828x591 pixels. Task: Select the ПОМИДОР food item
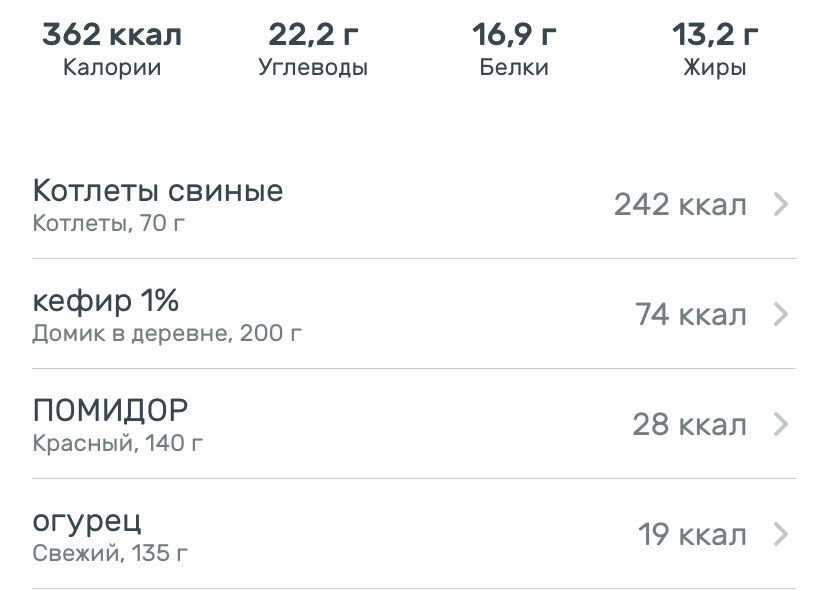point(110,411)
